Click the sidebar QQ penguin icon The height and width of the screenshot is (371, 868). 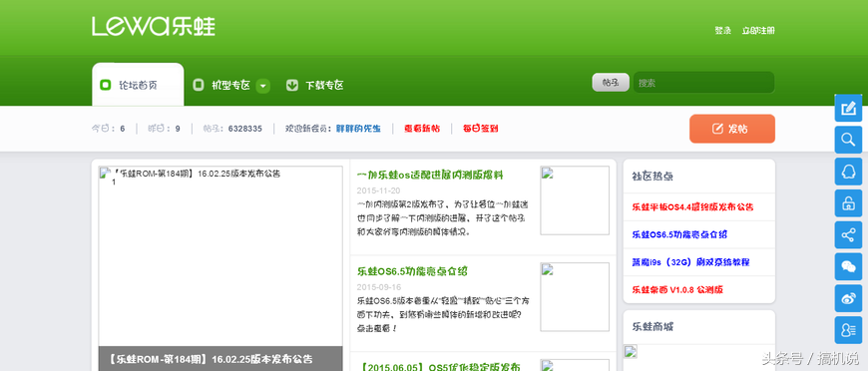[848, 172]
